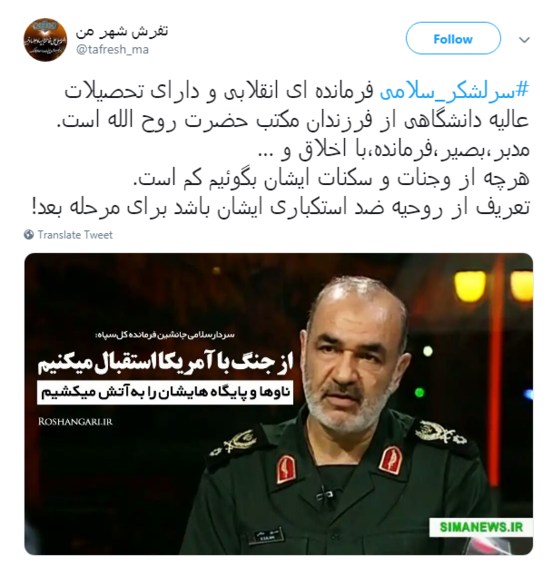Follow the @tafresh_ma account
The width and height of the screenshot is (552, 566).
(453, 38)
